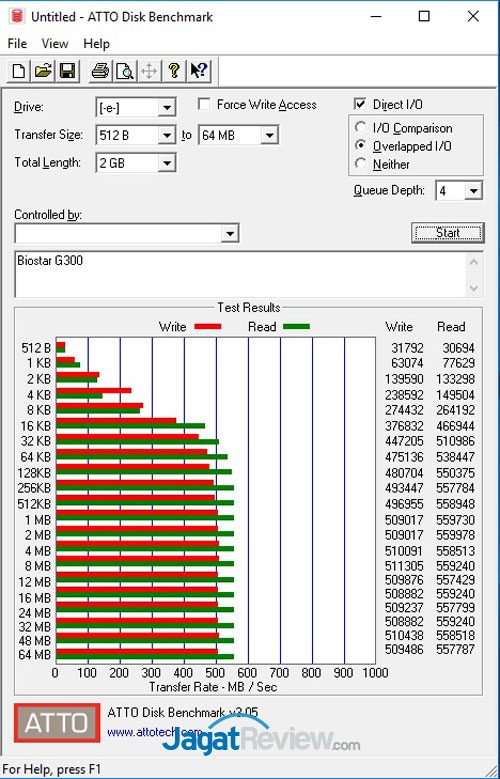Screen dimensions: 500x779
Task: Open a saved benchmark file icon
Action: [43, 71]
